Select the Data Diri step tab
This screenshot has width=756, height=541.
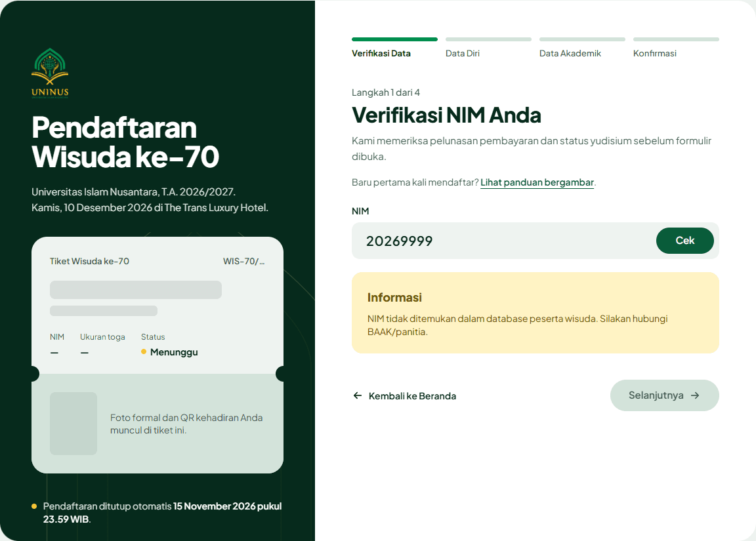[463, 54]
